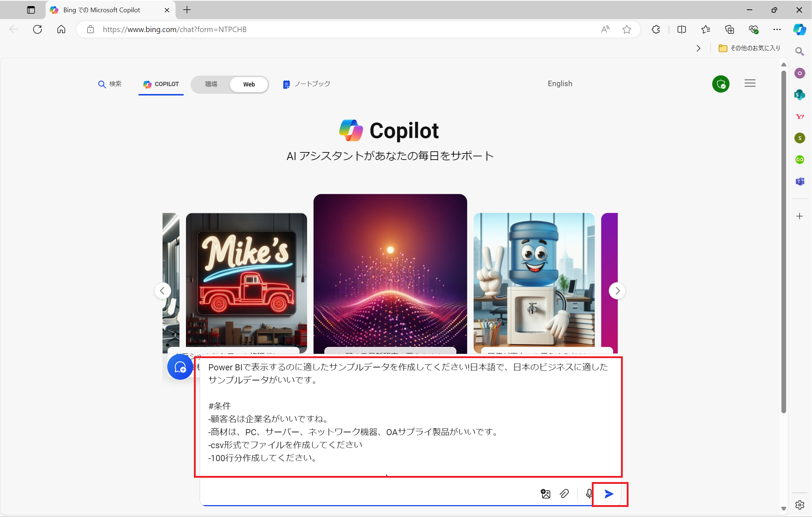Toggle split screen view
Screen dimensions: 812x517
pos(682,29)
